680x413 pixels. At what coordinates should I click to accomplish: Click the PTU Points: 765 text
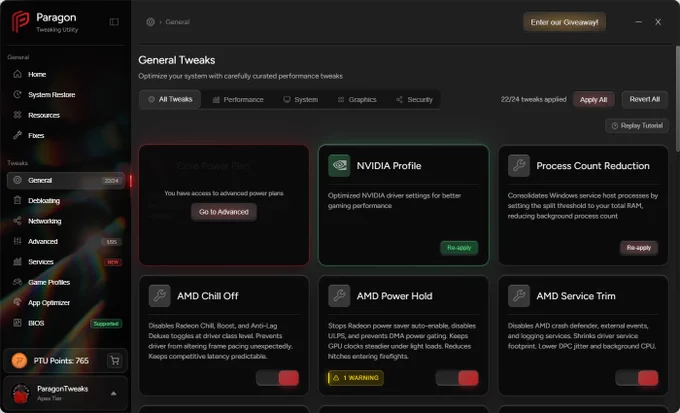click(x=61, y=361)
